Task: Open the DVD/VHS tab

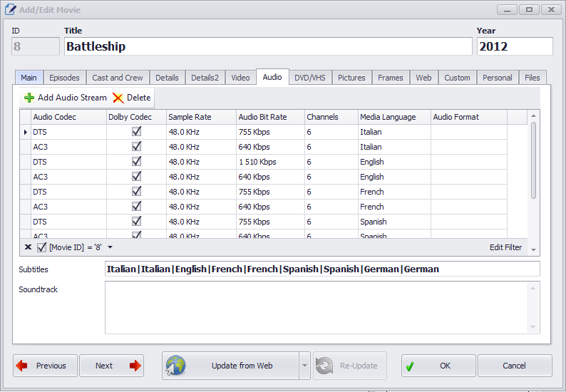Action: tap(311, 78)
